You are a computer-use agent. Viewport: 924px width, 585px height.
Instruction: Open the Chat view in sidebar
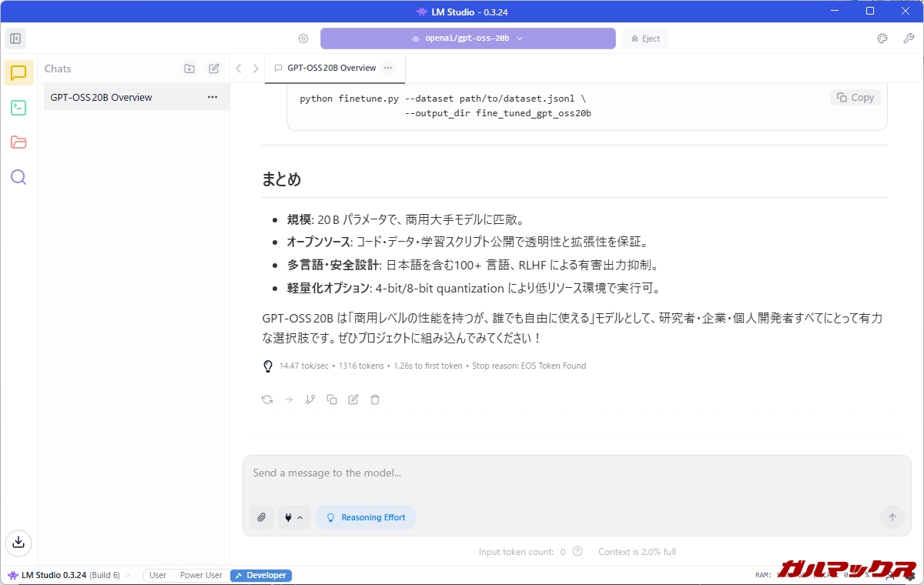(x=18, y=73)
